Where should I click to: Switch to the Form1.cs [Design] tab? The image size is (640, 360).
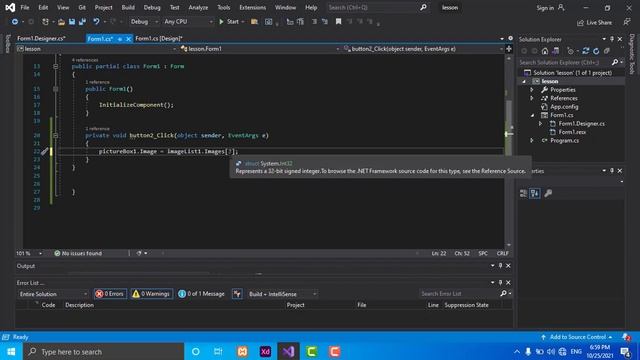[159, 38]
